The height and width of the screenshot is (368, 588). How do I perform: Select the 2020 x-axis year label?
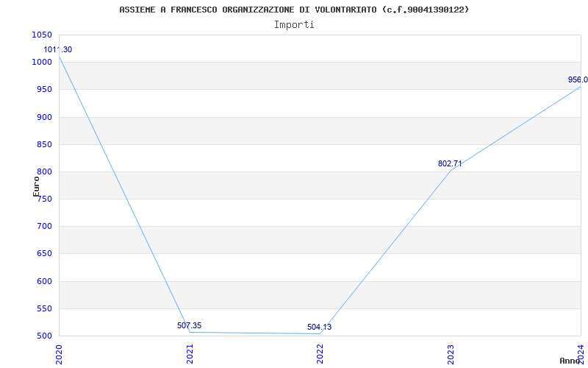tap(59, 355)
